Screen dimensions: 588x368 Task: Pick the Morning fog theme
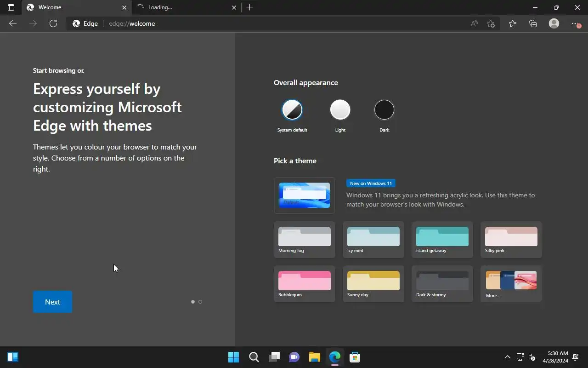pos(305,240)
